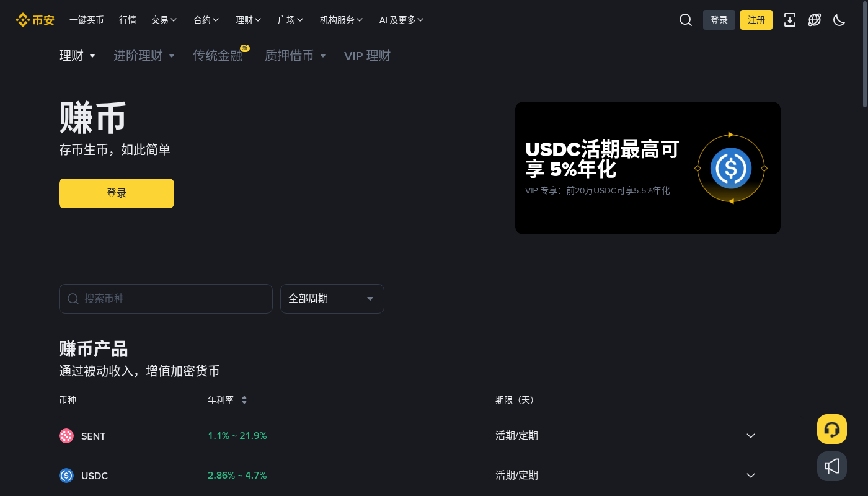Open the 理财 header menu

[x=249, y=20]
